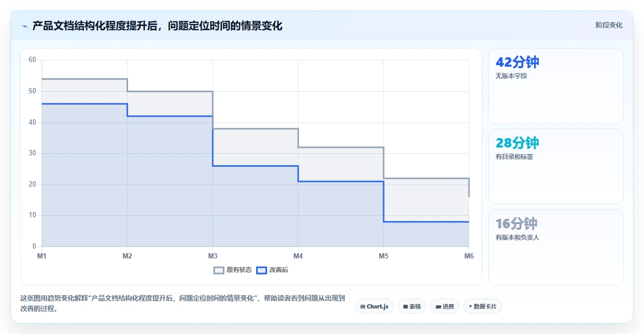Click the 进度 tag chip
Screen dimensions: 644x334
(445, 306)
